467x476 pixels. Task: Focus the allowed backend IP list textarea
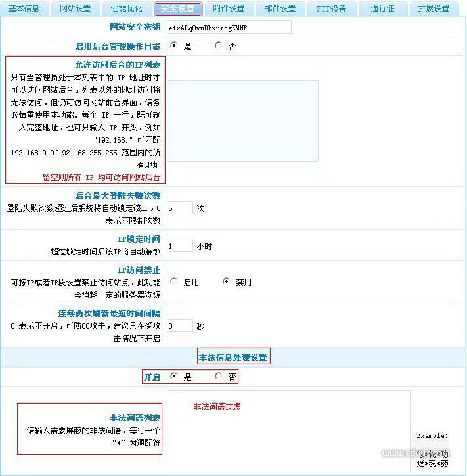click(x=242, y=120)
